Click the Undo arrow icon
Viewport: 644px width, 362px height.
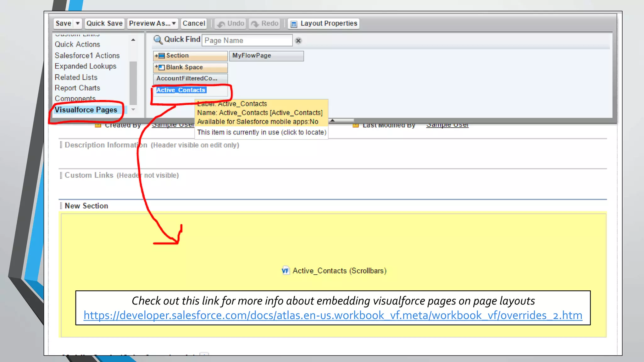[x=221, y=24]
